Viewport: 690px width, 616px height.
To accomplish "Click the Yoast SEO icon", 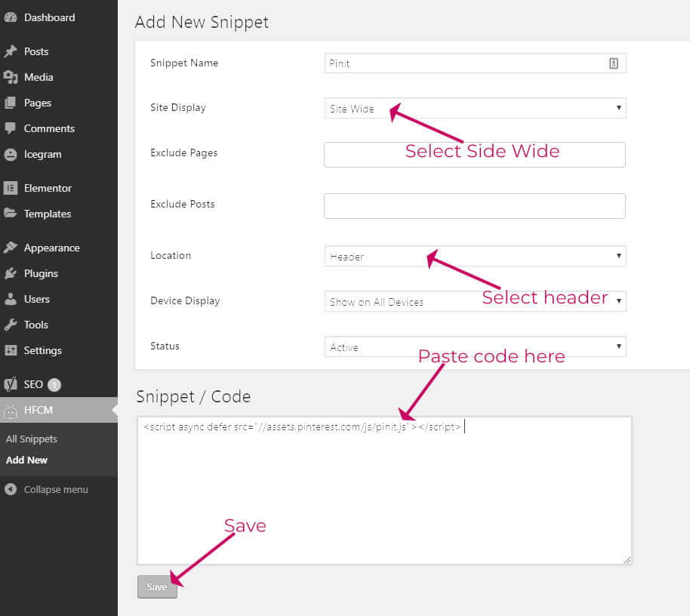I will pos(11,384).
